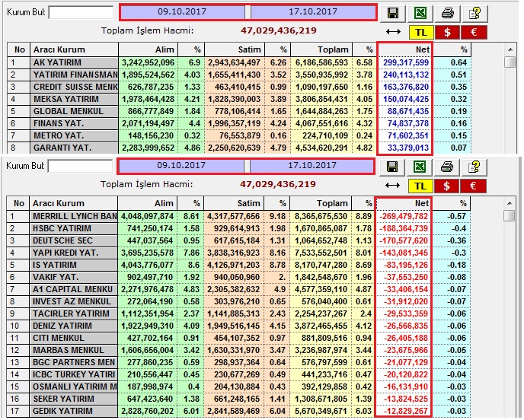Select the YATIRIM FINANSMAN row
Viewport: 524px width, 420px height.
[239, 75]
